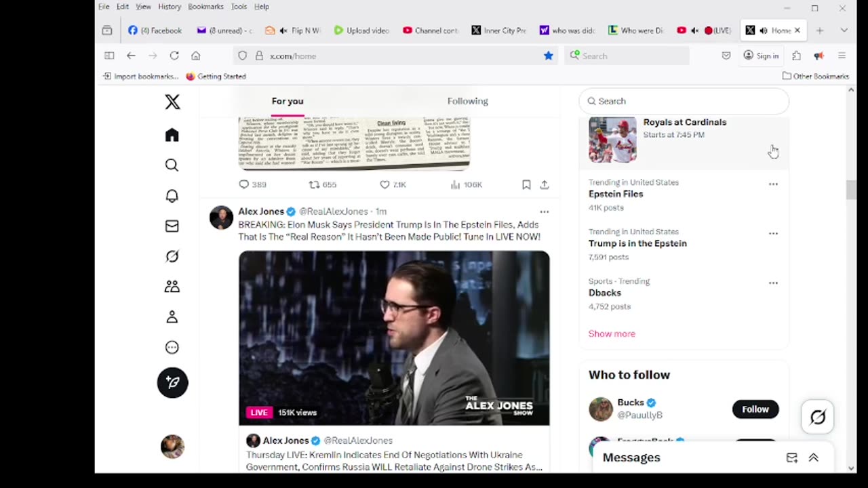The height and width of the screenshot is (488, 868).
Task: Open a new browser tab
Action: pos(820,30)
